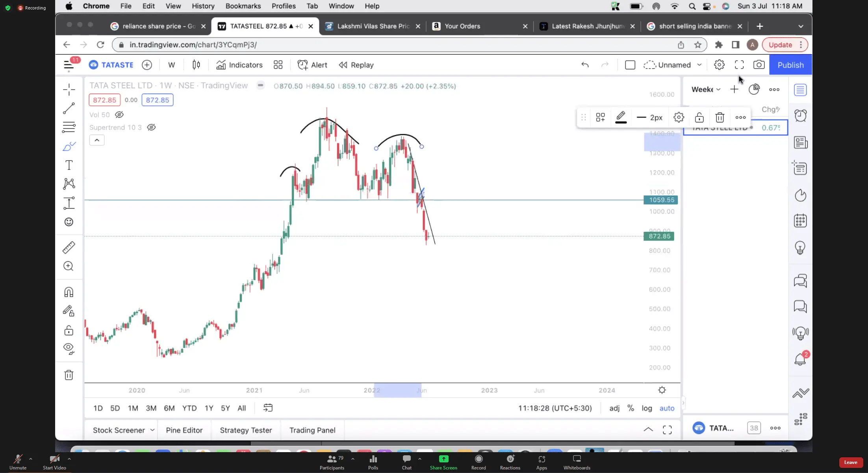The image size is (868, 473).
Task: Select the trend line drawing tool
Action: [x=69, y=109]
